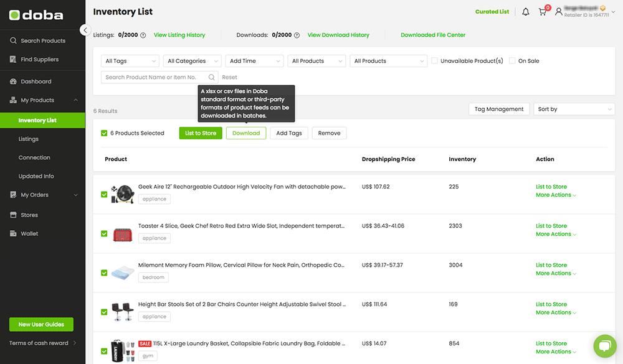Uncheck the 6 Products Selected checkbox

click(x=104, y=133)
